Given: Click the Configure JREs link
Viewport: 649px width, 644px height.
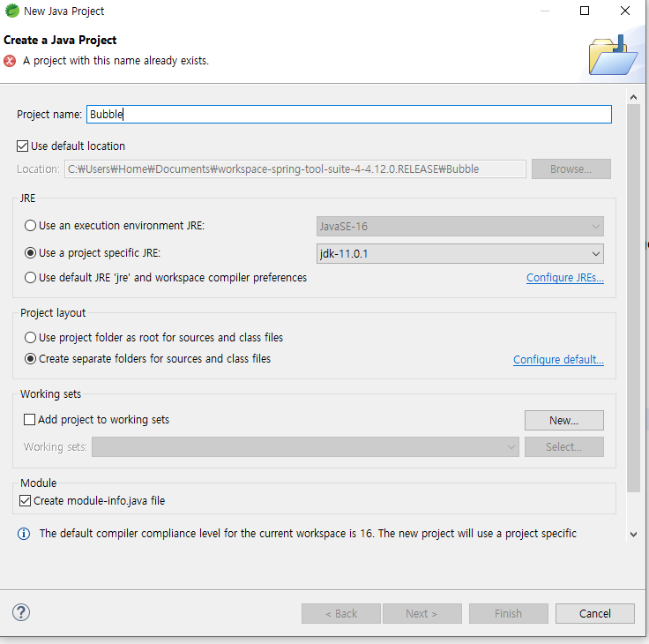Looking at the screenshot, I should (x=564, y=278).
